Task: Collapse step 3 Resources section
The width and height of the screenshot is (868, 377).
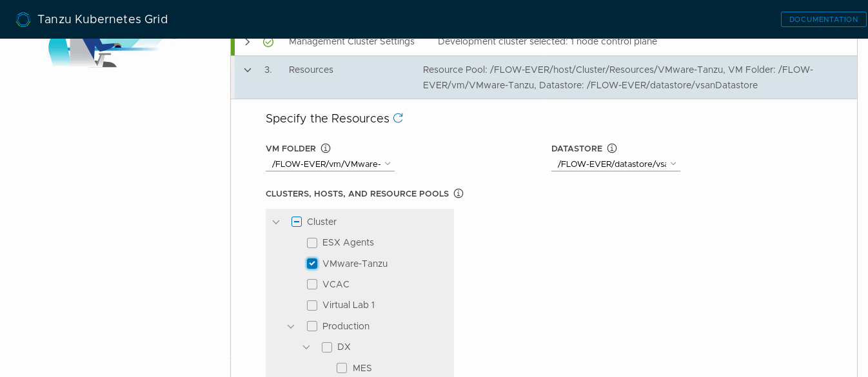Action: tap(248, 70)
